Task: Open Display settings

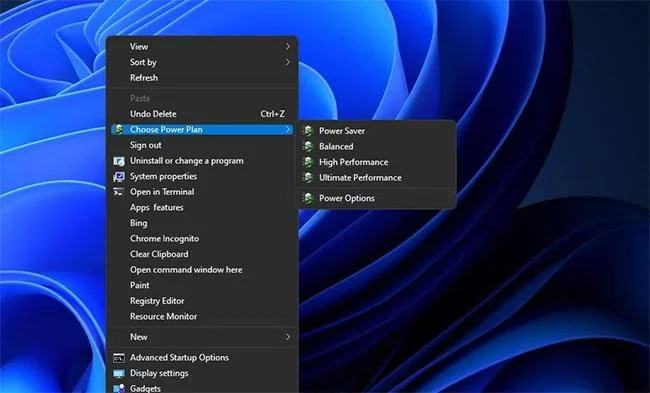Action: coord(202,373)
